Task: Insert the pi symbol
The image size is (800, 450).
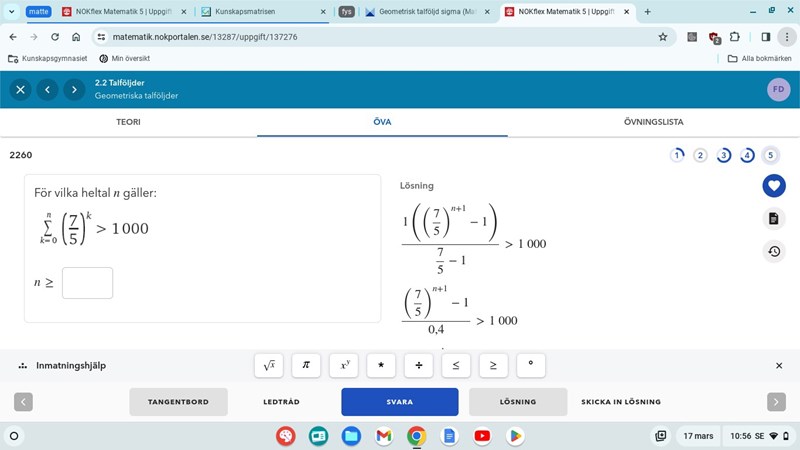Action: [x=306, y=366]
